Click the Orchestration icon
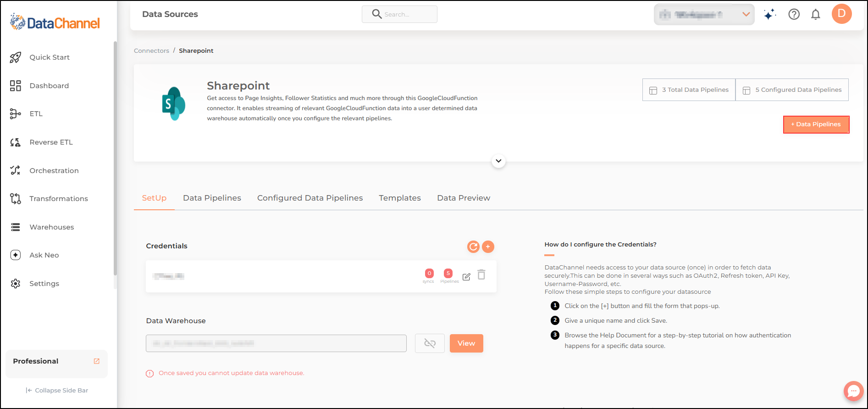Viewport: 868px width, 409px height. [16, 171]
